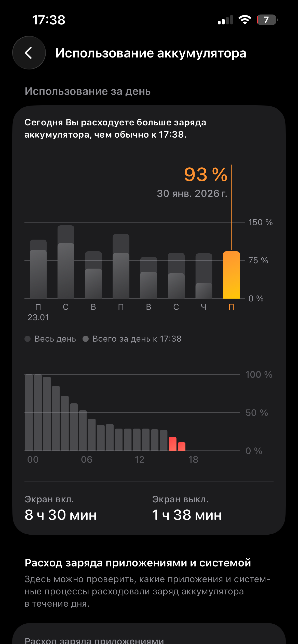Tap the "Экран выкл." 1 ч 38 мин value

coord(187,515)
